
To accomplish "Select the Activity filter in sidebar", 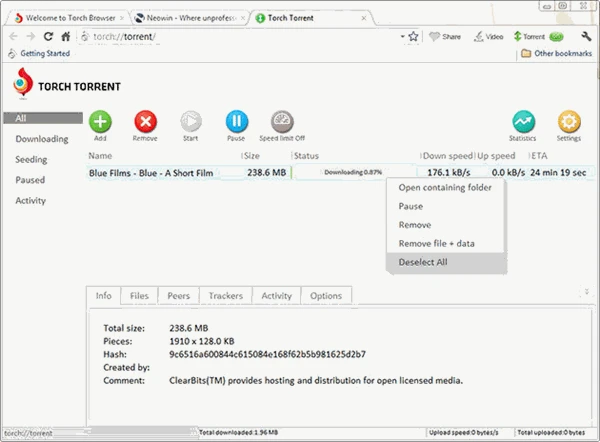I will coord(31,201).
